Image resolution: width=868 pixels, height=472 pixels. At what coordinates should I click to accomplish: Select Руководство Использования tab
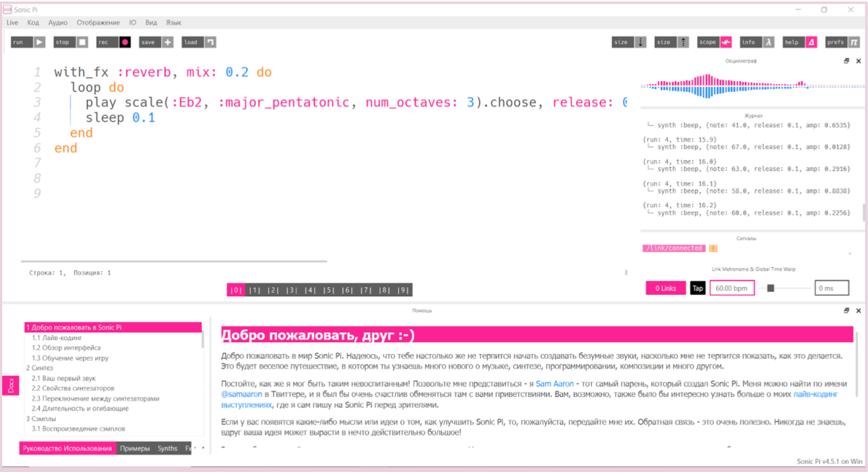click(67, 448)
